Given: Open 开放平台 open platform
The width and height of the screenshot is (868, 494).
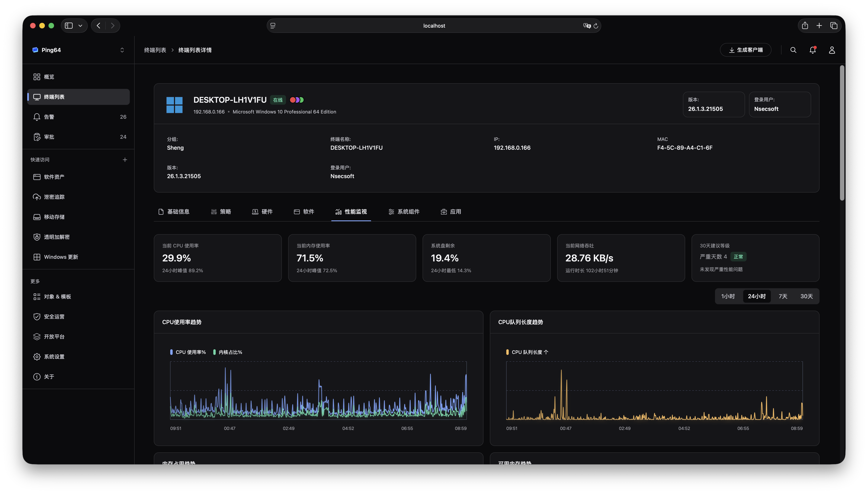Looking at the screenshot, I should click(x=78, y=336).
